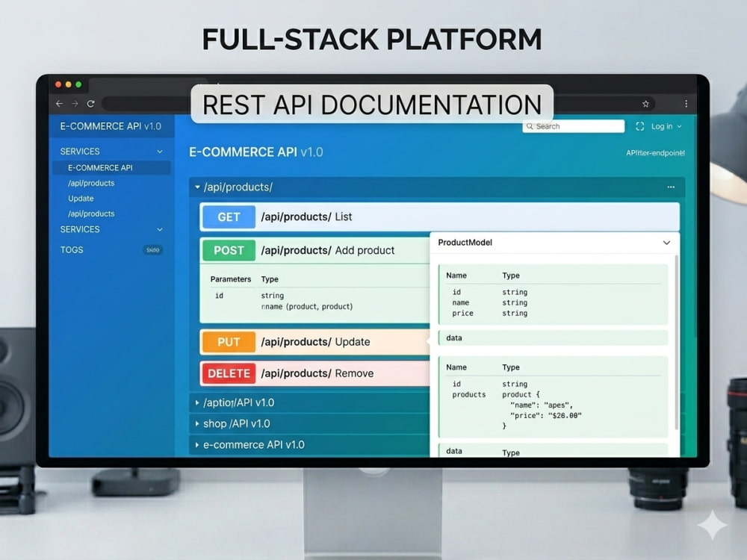Viewport: 747px width, 560px height.
Task: Click the GET method button
Action: click(229, 217)
